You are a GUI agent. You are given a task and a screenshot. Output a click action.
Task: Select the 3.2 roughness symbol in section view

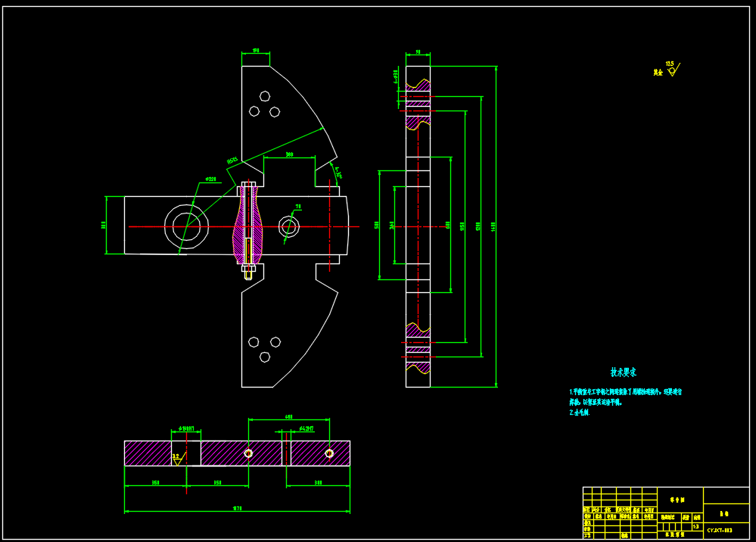177,457
